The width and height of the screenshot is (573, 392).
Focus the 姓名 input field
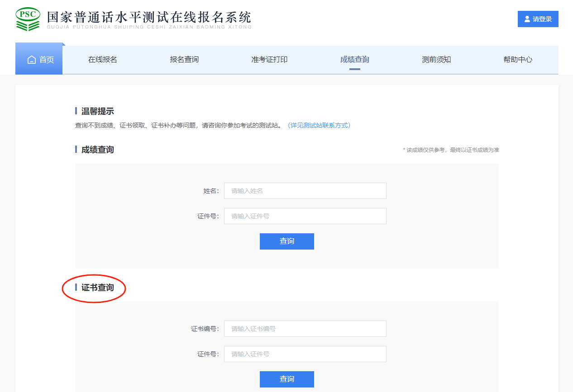305,191
